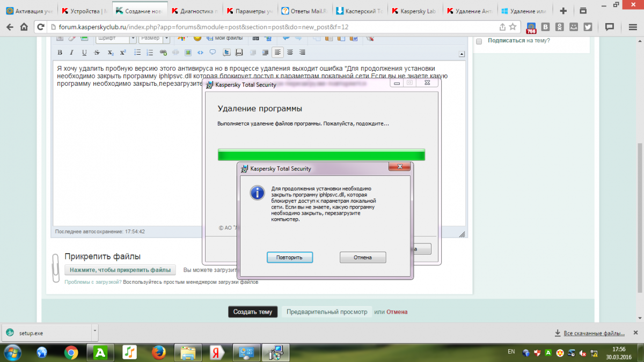Open a new browser tab
644x362 pixels.
pos(563,11)
